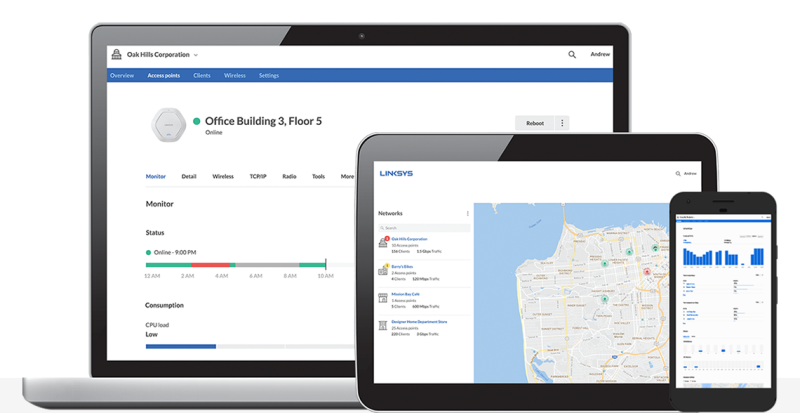Open the Wireless sub-tab under device title
This screenshot has width=800, height=413.
(223, 177)
